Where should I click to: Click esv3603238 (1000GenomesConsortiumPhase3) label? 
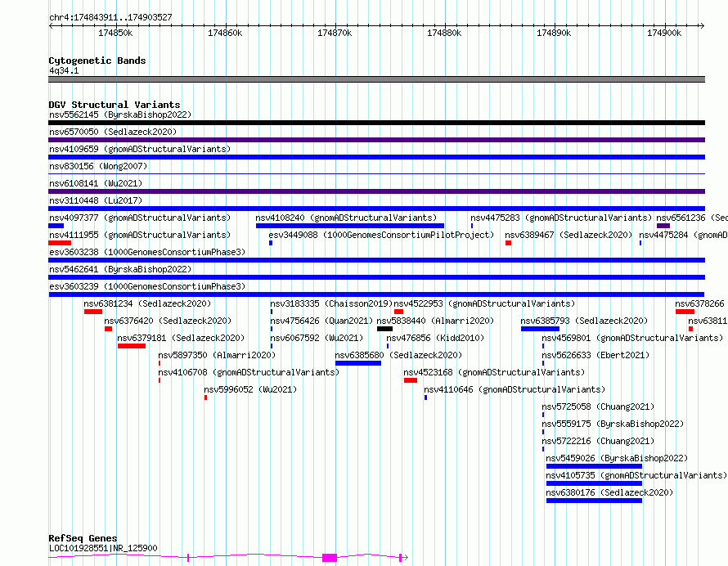click(147, 252)
